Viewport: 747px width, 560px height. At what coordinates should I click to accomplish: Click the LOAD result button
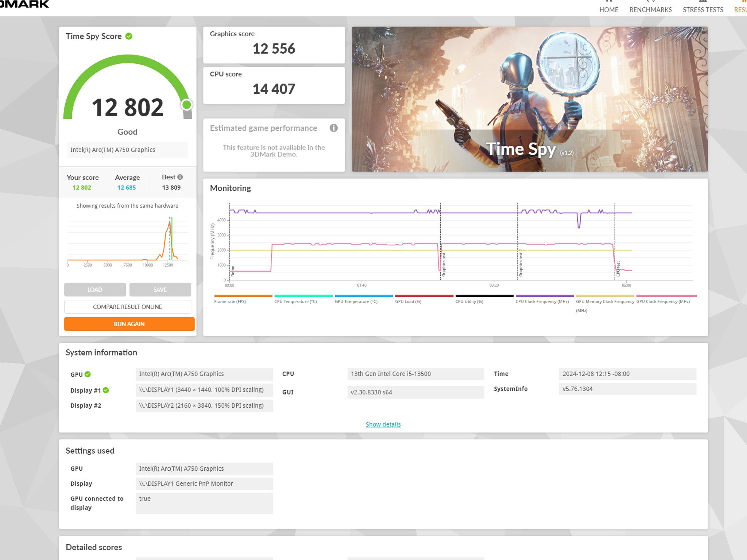point(95,289)
